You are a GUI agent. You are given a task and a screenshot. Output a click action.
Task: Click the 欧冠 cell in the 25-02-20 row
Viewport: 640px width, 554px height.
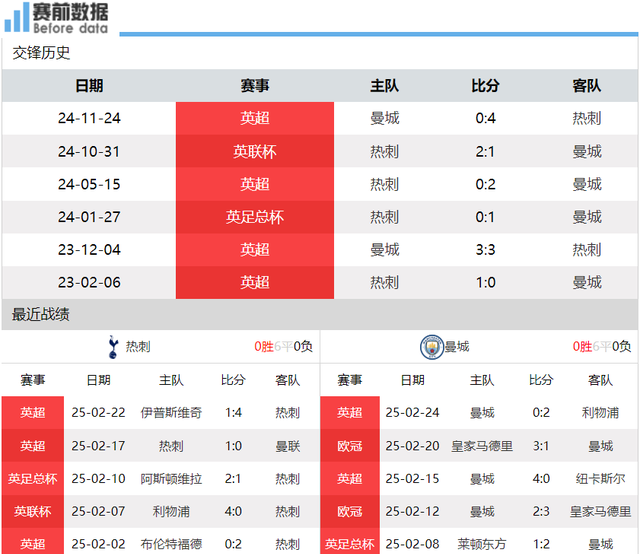point(350,446)
